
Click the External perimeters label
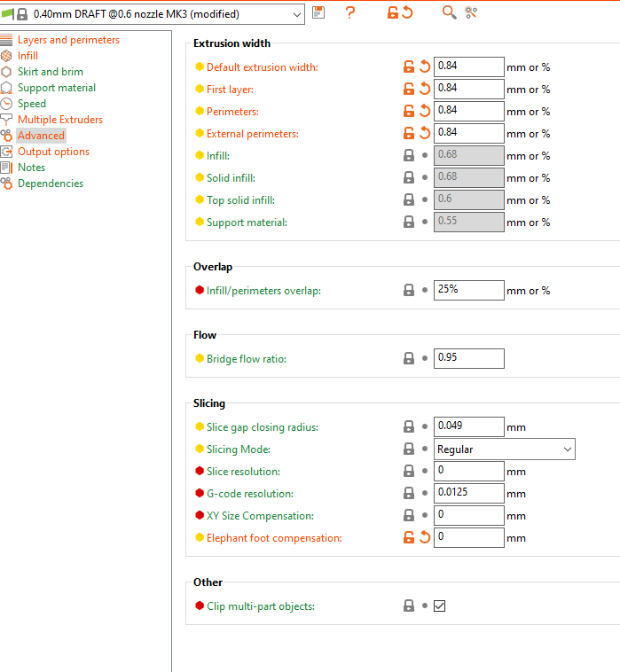(x=252, y=133)
